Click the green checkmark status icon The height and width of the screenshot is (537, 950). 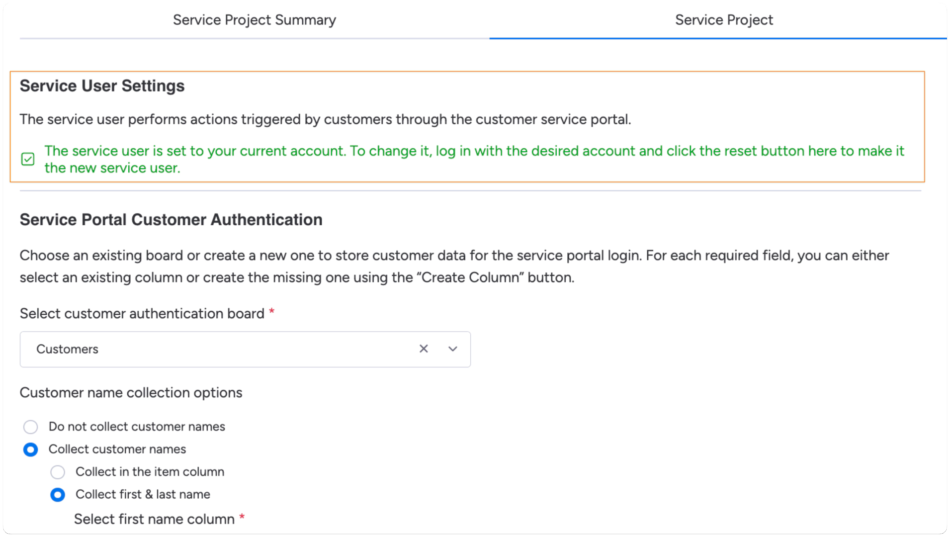(28, 160)
